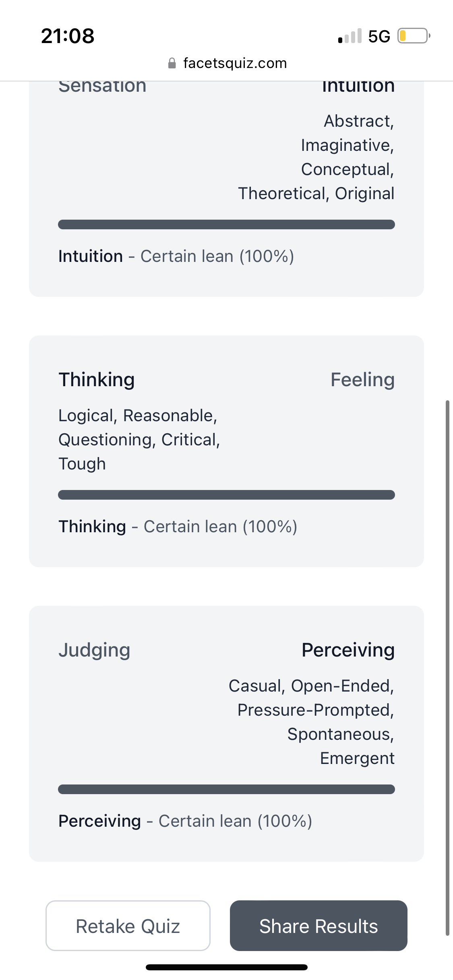Tap the cellular signal bars icon

(350, 36)
